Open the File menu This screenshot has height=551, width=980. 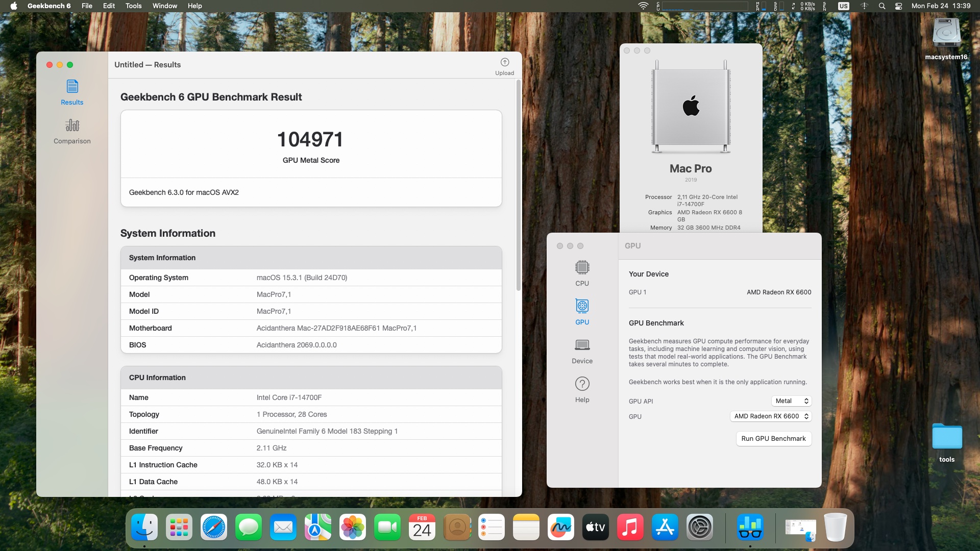click(87, 6)
